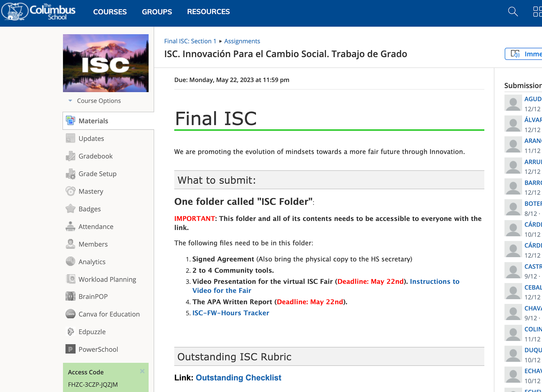
Task: Open the RESOURCES menu
Action: (208, 12)
